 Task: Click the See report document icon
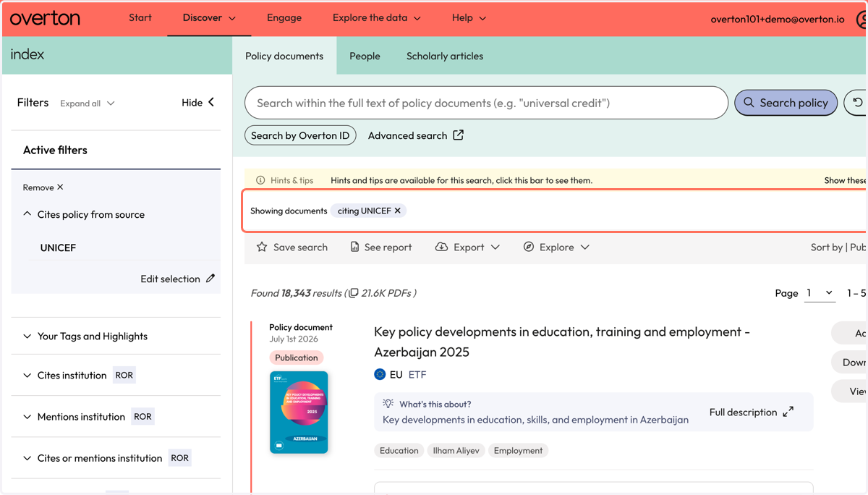pos(354,247)
